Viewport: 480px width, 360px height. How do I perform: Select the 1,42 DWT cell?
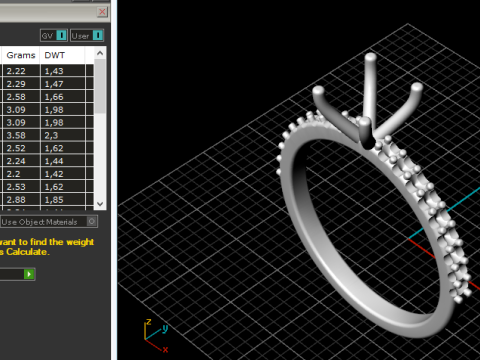point(63,174)
